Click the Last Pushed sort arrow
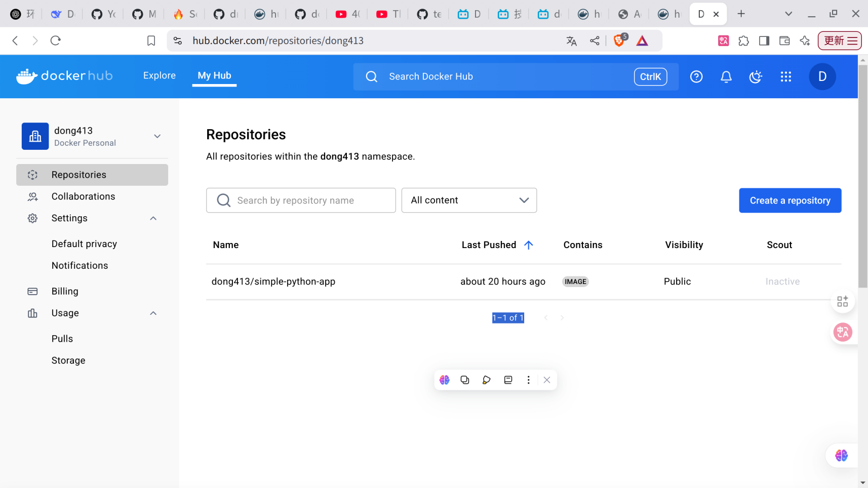 click(x=529, y=245)
